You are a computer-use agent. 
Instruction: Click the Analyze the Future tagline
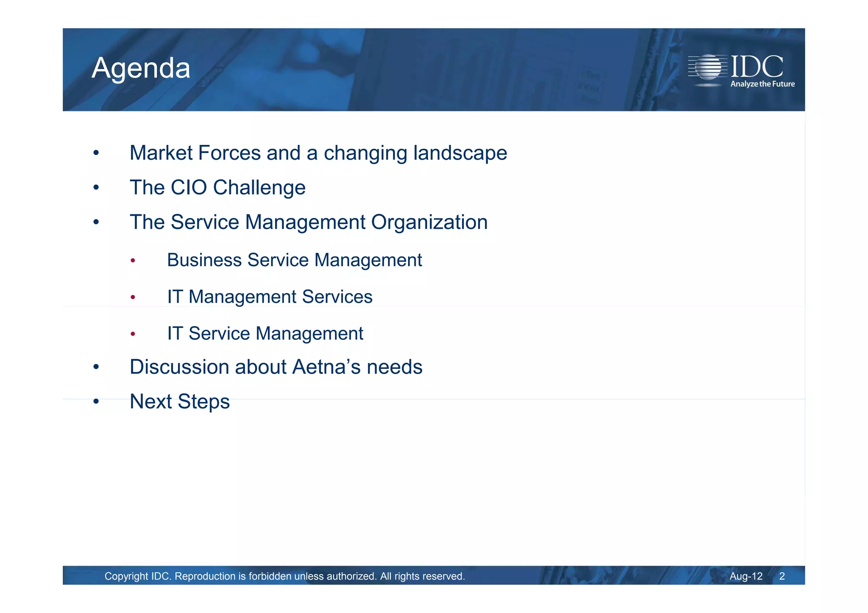point(762,84)
